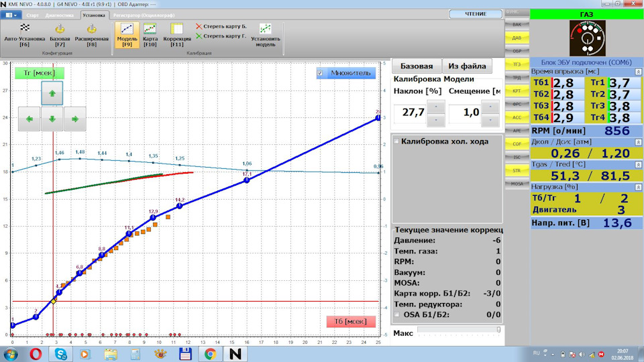Open Коррекция [F11] view

[177, 35]
